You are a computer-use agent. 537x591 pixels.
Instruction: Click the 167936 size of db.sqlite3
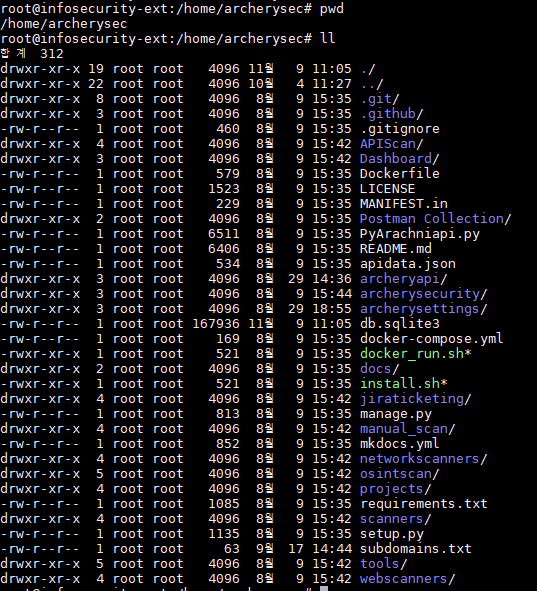(216, 324)
